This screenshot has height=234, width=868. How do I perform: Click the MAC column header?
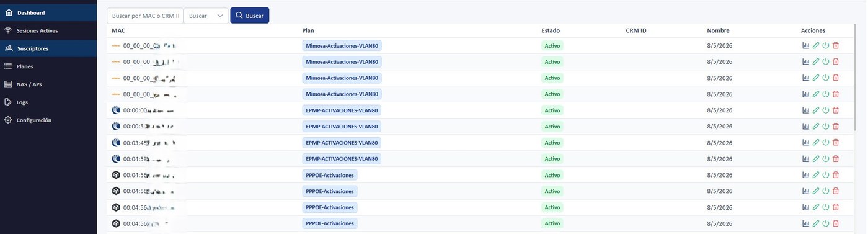pos(118,30)
